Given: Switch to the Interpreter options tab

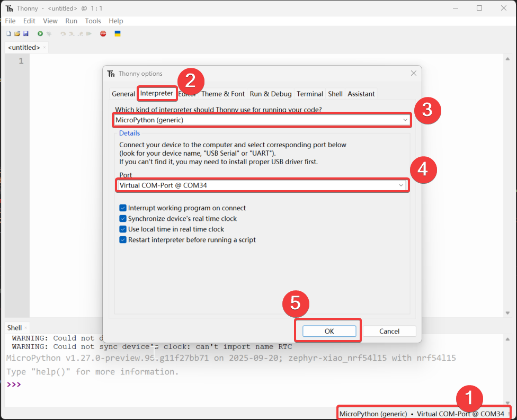Looking at the screenshot, I should tap(157, 93).
